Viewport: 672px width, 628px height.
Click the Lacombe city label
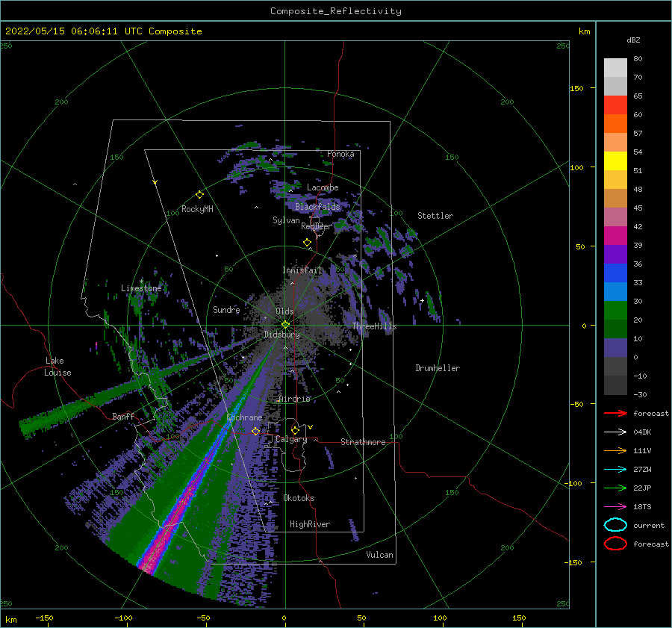click(x=323, y=187)
